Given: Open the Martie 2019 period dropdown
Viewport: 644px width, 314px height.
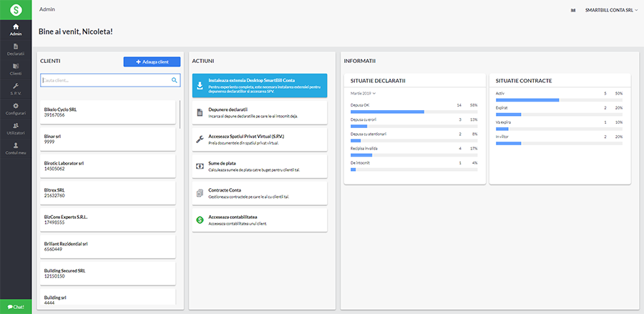Looking at the screenshot, I should point(364,93).
